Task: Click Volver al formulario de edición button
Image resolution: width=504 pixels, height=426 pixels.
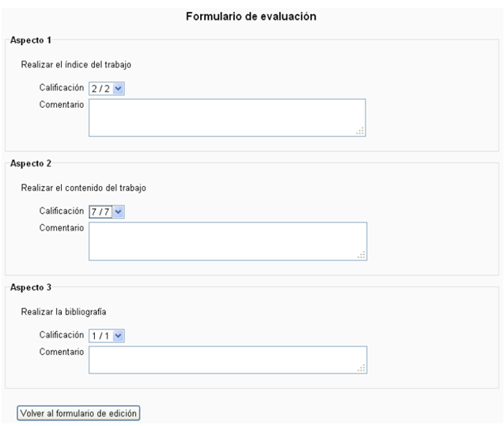Action: 79,413
